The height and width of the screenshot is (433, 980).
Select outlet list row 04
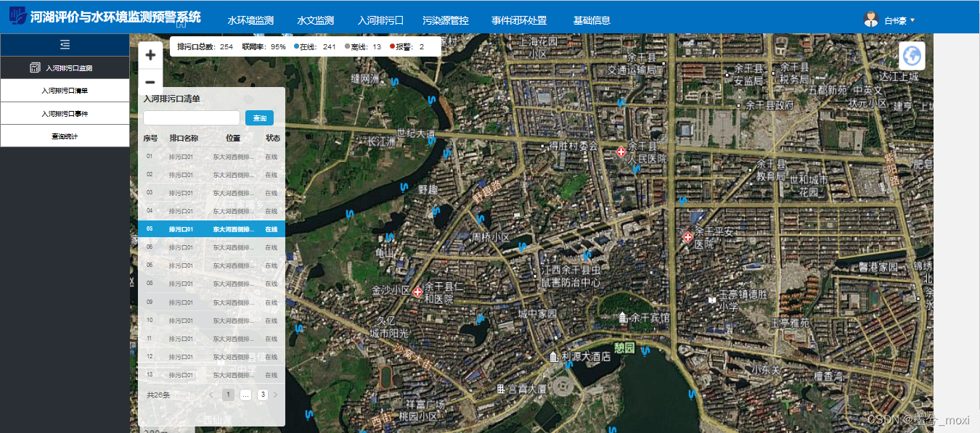click(211, 210)
